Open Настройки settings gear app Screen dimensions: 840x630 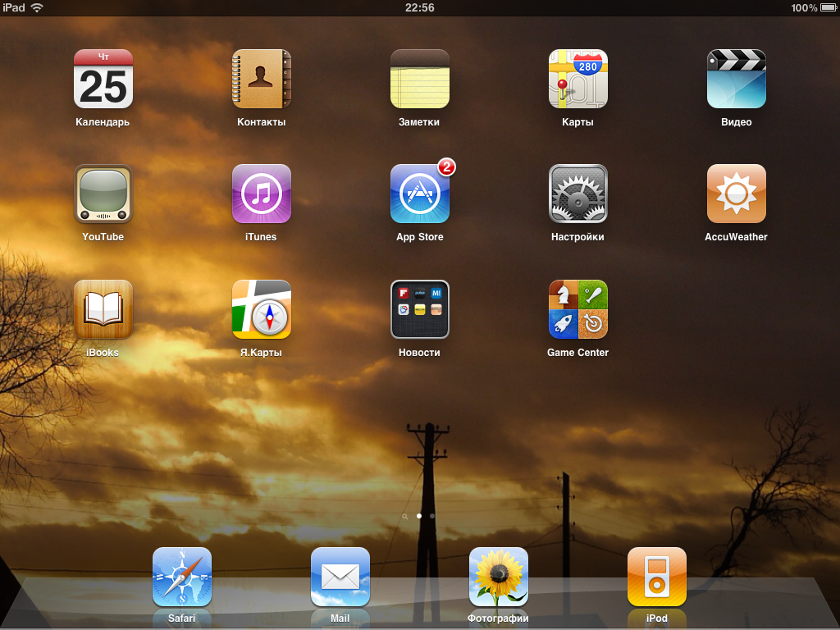pos(578,194)
